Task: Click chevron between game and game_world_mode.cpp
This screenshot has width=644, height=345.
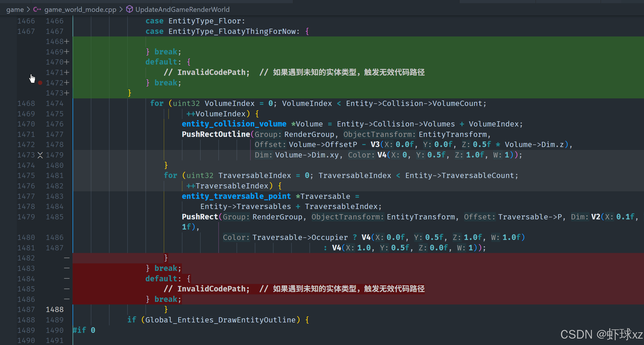Action: click(x=28, y=10)
